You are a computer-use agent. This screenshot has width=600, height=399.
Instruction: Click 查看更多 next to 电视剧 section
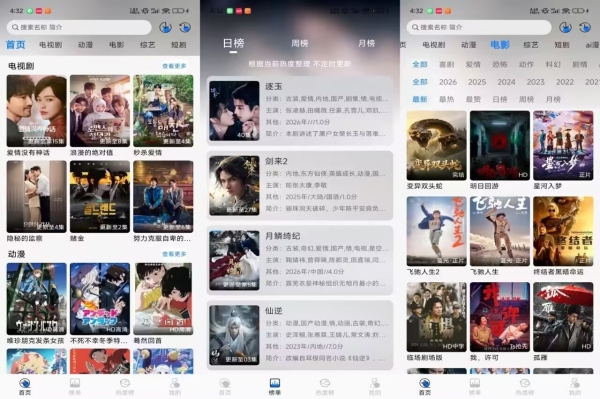tap(174, 66)
